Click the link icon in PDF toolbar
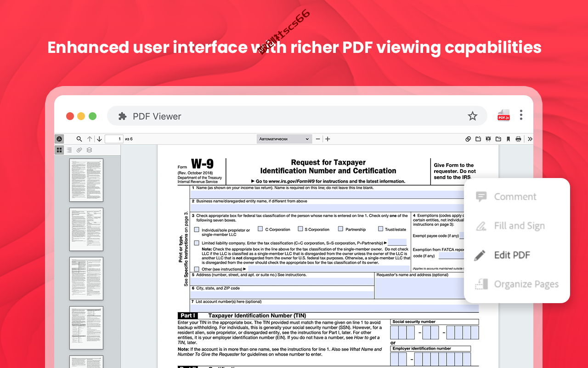Viewport: 588px width, 368px height. point(468,139)
